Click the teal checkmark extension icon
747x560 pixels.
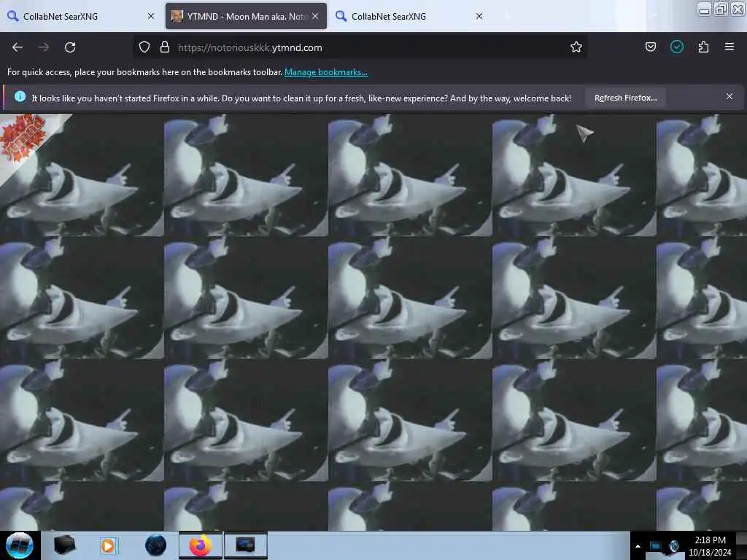(x=676, y=47)
